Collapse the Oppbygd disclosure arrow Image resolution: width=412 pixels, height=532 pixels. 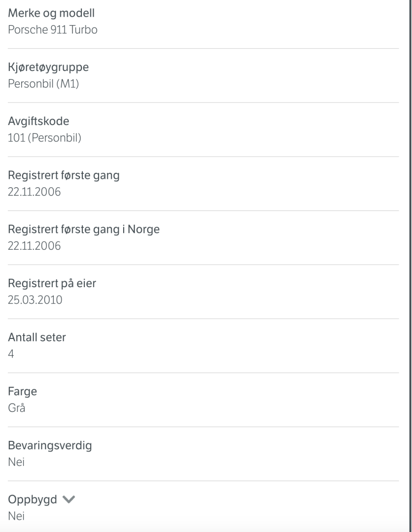(x=69, y=500)
